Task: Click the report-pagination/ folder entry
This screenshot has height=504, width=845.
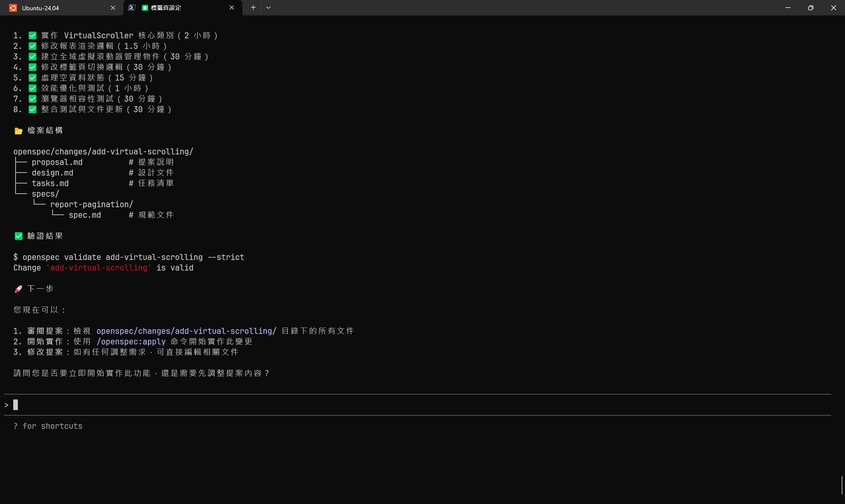Action: pyautogui.click(x=92, y=205)
